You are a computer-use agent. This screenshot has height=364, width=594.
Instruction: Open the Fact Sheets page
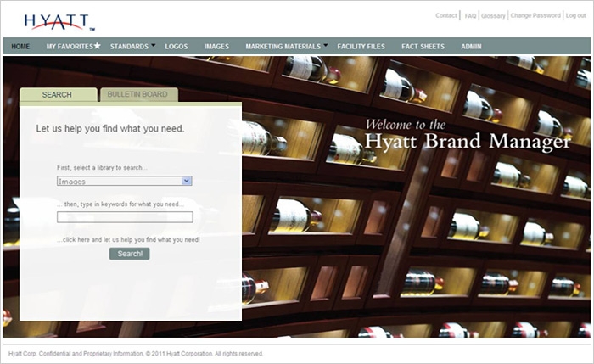tap(423, 46)
